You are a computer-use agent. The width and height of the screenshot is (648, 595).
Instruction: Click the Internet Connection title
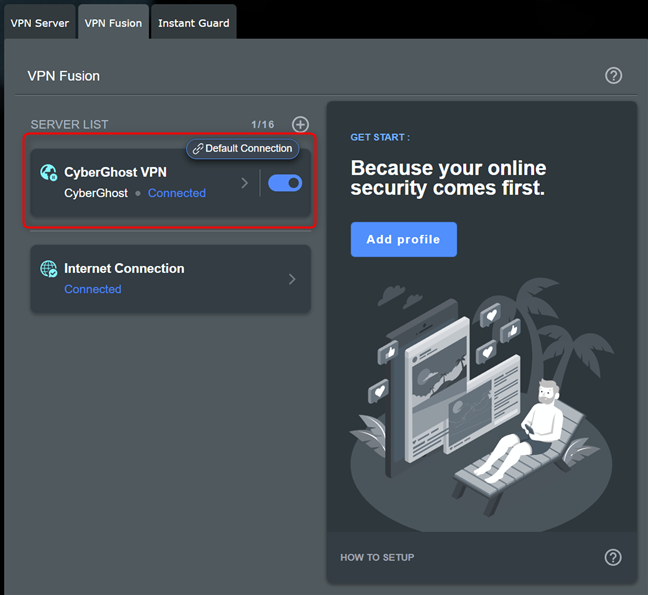point(124,269)
